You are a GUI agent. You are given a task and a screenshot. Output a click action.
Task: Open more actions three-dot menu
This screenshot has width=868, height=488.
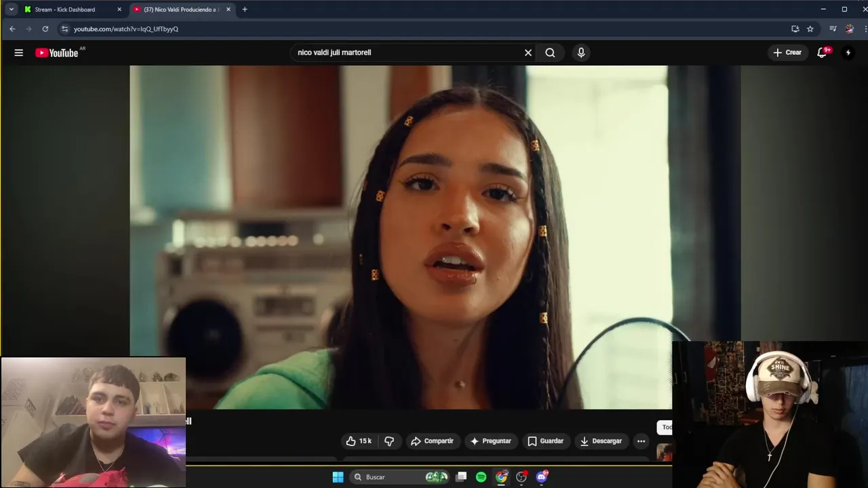(x=641, y=441)
